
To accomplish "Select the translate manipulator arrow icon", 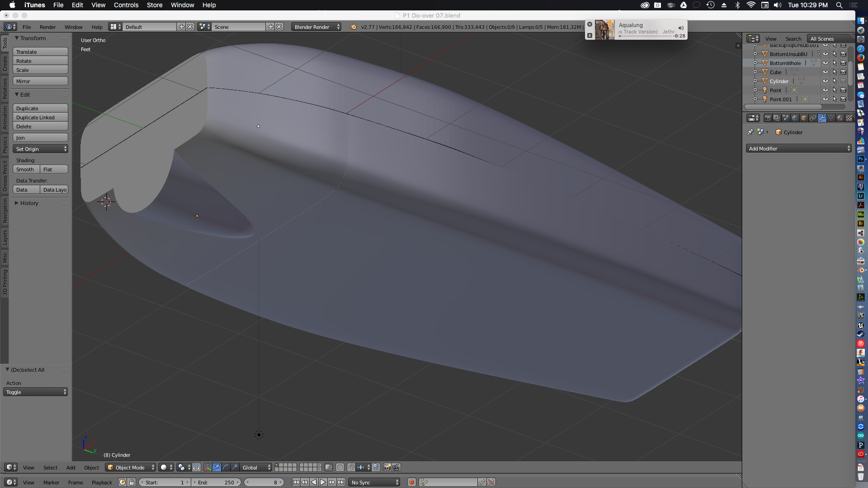I will 217,467.
